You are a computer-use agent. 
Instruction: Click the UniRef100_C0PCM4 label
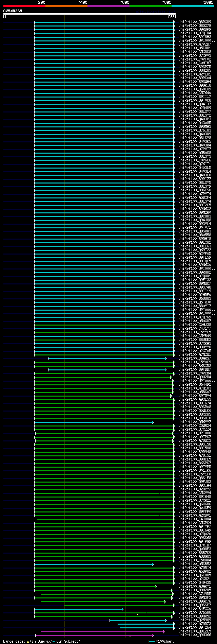click(x=195, y=373)
